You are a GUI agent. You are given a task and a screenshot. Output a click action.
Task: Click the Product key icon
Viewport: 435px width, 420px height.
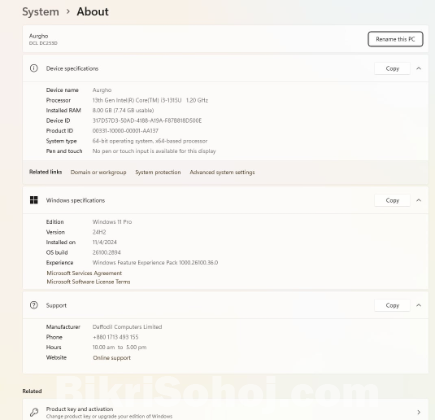click(34, 412)
